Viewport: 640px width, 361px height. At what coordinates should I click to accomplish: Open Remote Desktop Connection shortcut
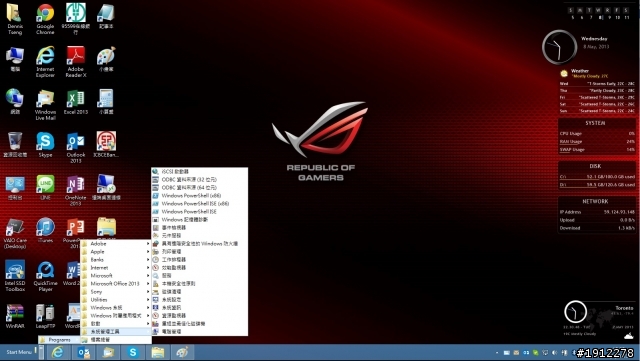106,187
